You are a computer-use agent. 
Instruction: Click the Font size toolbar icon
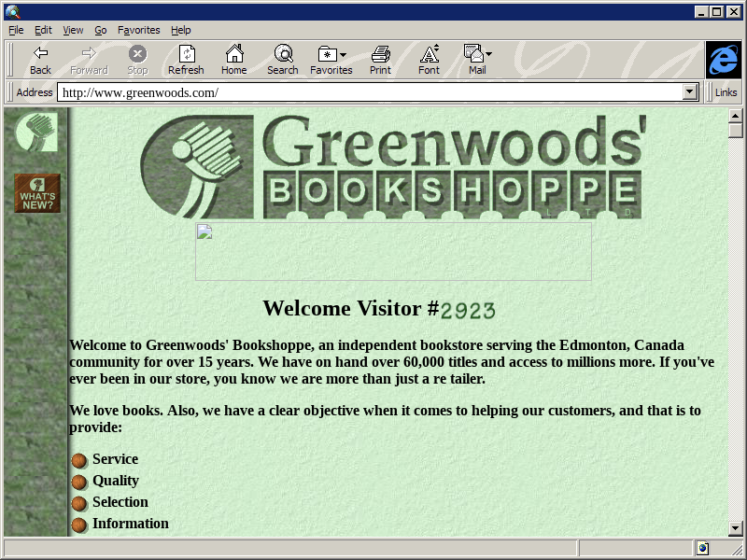[x=429, y=60]
